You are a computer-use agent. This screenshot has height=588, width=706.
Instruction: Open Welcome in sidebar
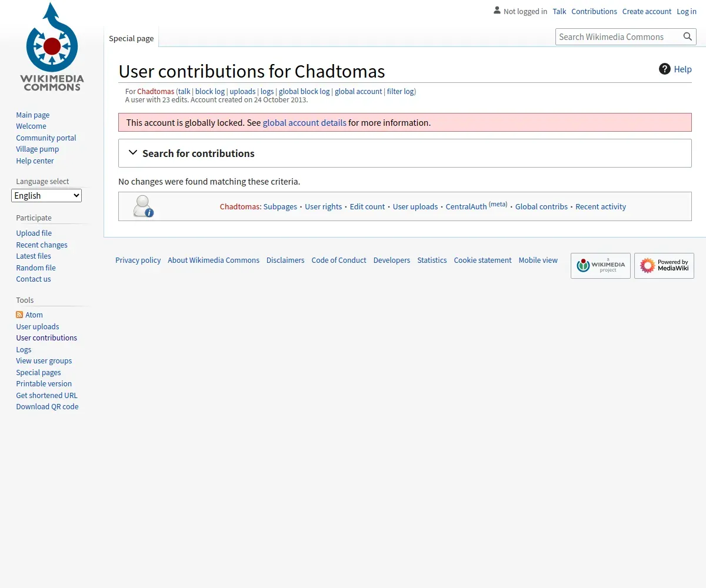pos(31,126)
